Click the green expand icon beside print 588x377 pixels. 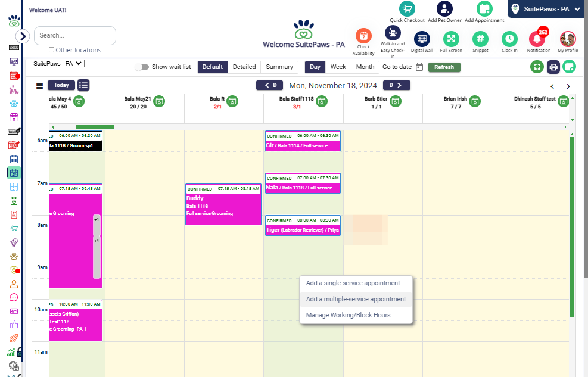pos(537,67)
